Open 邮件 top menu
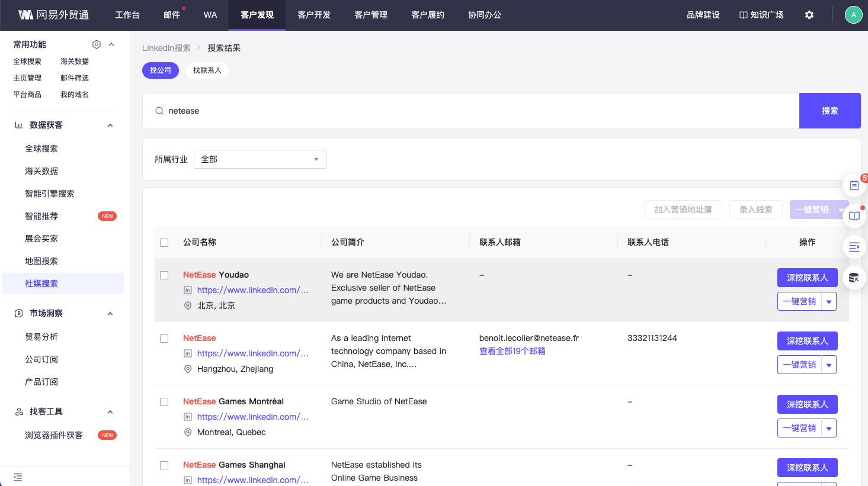This screenshot has width=868, height=486. pos(172,15)
